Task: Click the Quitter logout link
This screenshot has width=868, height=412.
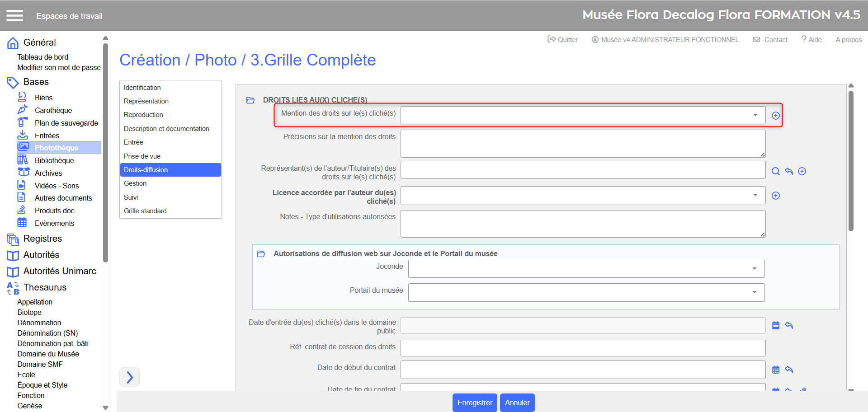Action: click(562, 40)
